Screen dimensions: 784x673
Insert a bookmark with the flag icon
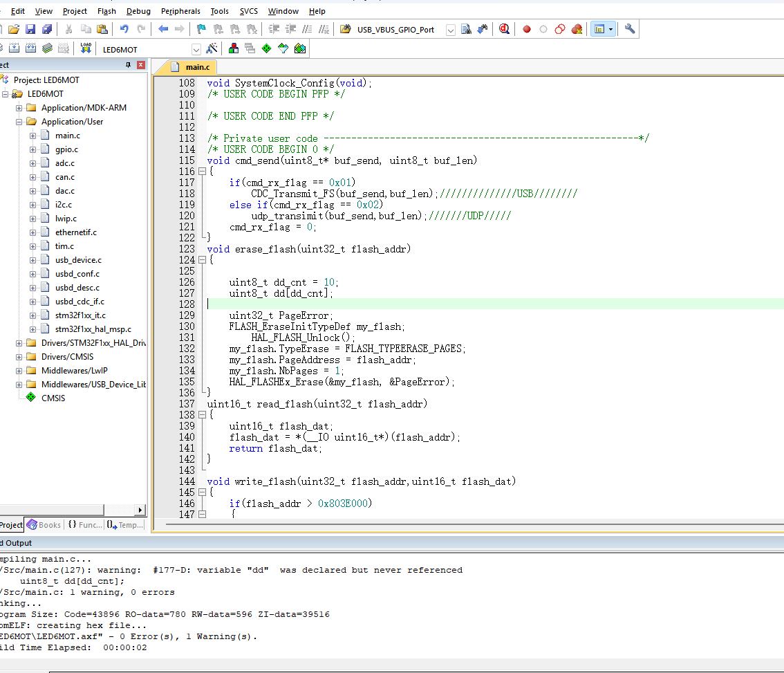(x=201, y=30)
